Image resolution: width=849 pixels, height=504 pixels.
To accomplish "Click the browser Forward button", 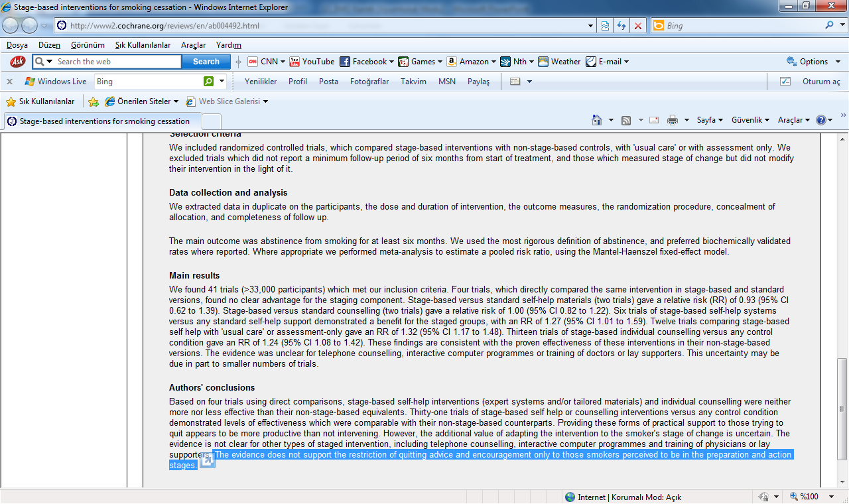I will (x=30, y=25).
